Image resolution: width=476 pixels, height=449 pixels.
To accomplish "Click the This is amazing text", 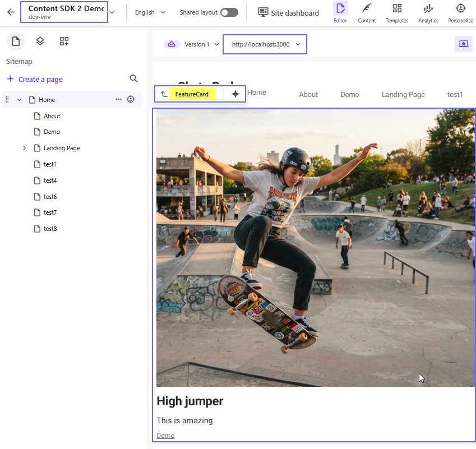I will (x=184, y=420).
